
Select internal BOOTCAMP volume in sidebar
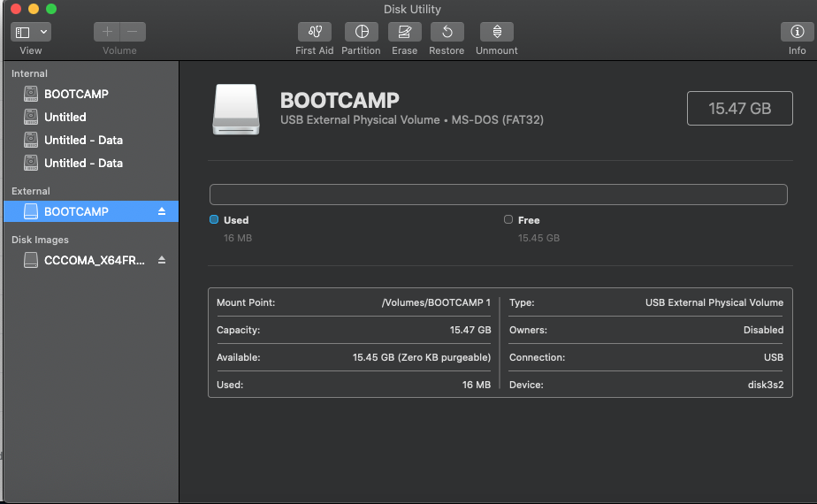pyautogui.click(x=76, y=94)
